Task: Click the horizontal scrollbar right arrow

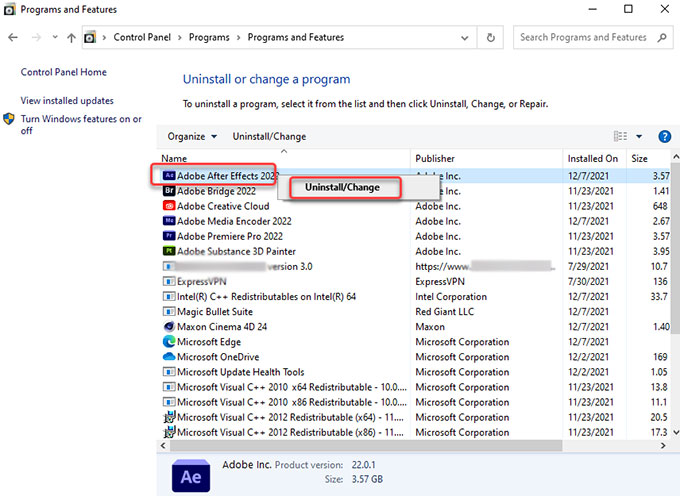Action: click(663, 445)
